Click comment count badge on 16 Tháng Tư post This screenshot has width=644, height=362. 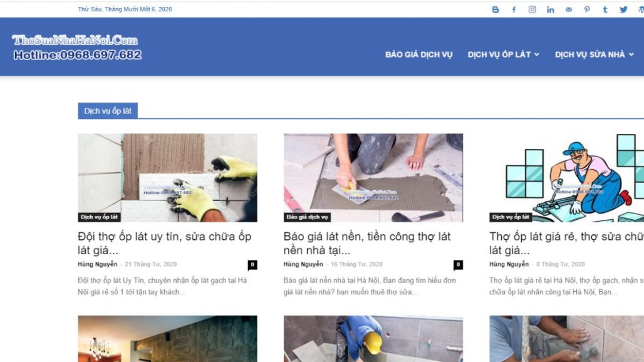pyautogui.click(x=458, y=265)
